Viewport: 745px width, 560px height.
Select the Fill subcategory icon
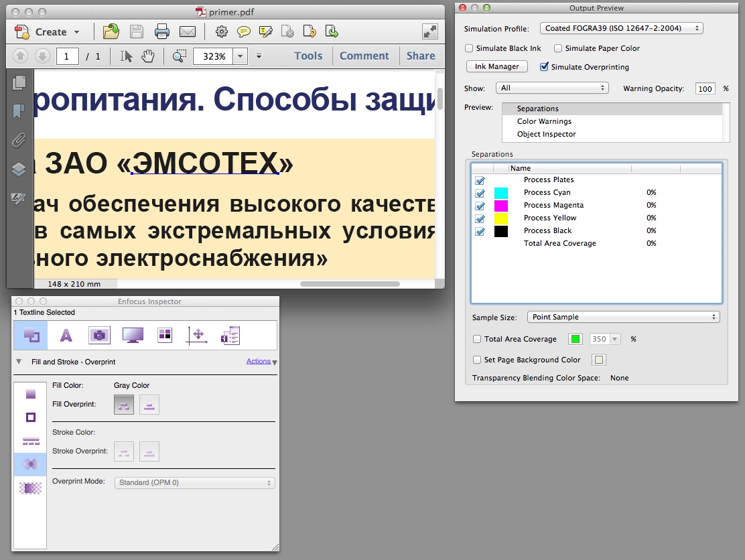[x=31, y=394]
